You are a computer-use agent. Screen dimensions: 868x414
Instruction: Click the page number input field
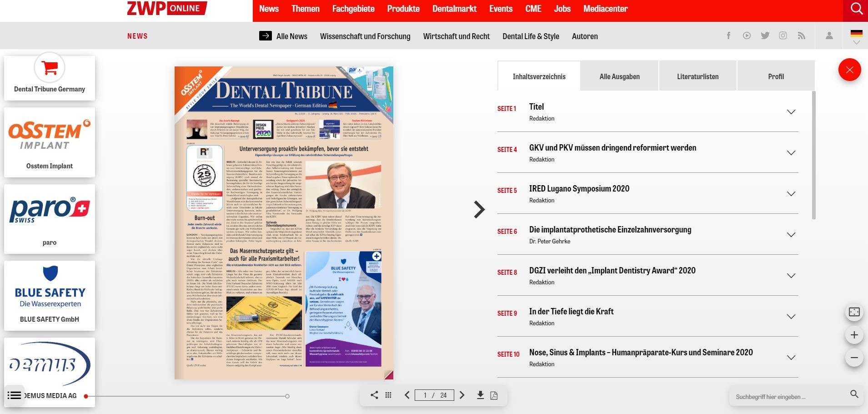434,395
